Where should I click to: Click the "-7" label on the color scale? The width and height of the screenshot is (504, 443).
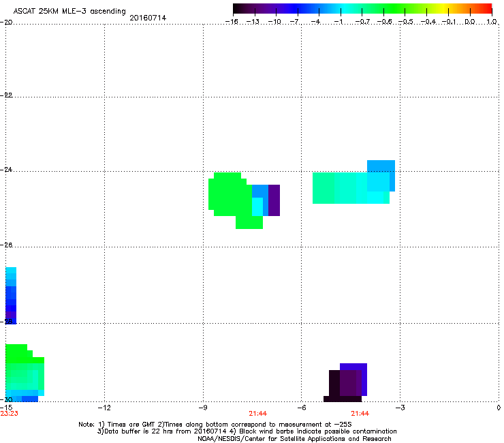click(295, 22)
